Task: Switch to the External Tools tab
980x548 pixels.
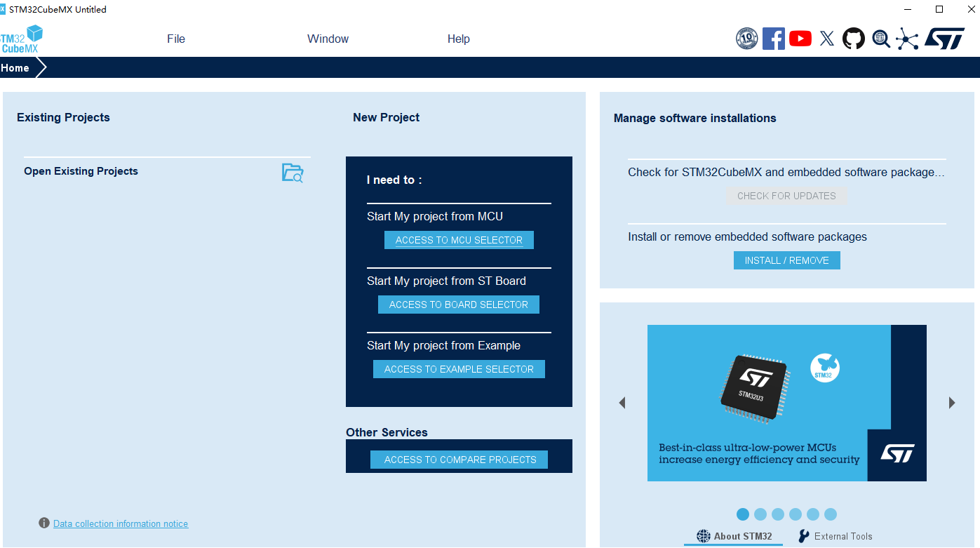Action: click(x=835, y=536)
